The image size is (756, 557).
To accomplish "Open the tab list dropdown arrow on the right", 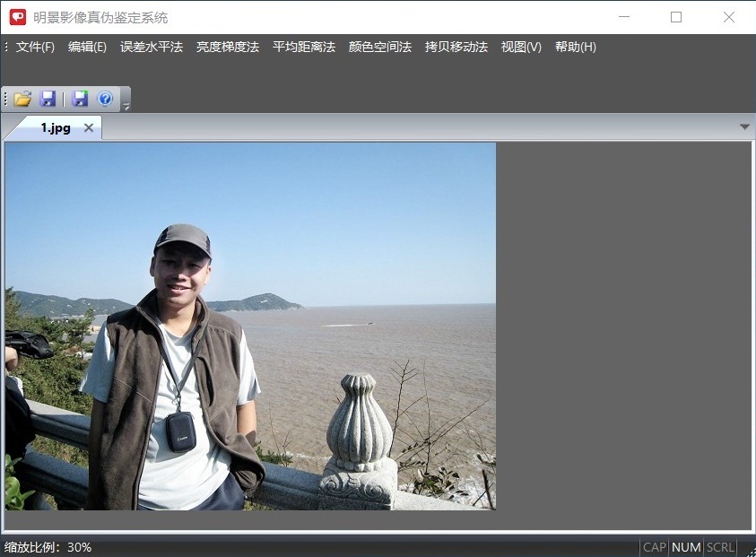I will 744,126.
